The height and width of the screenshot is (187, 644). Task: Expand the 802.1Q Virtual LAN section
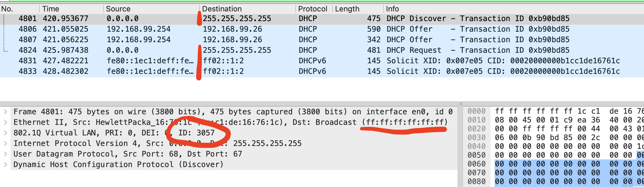(6, 133)
